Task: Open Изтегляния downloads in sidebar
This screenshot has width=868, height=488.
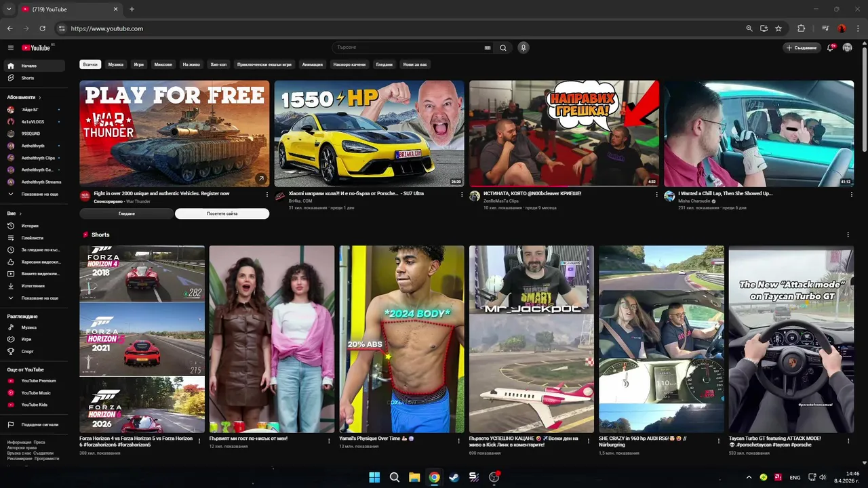Action: point(35,286)
